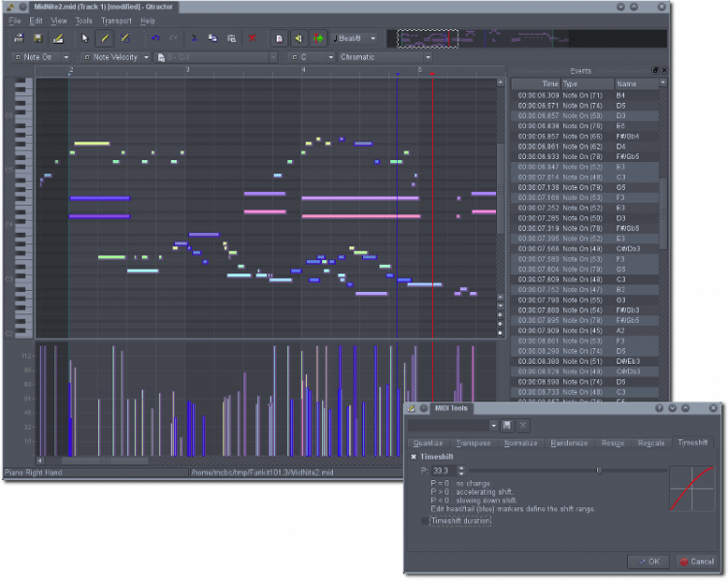Click the save preset floppy icon in MIDI Tools
The width and height of the screenshot is (728, 582).
click(x=507, y=425)
